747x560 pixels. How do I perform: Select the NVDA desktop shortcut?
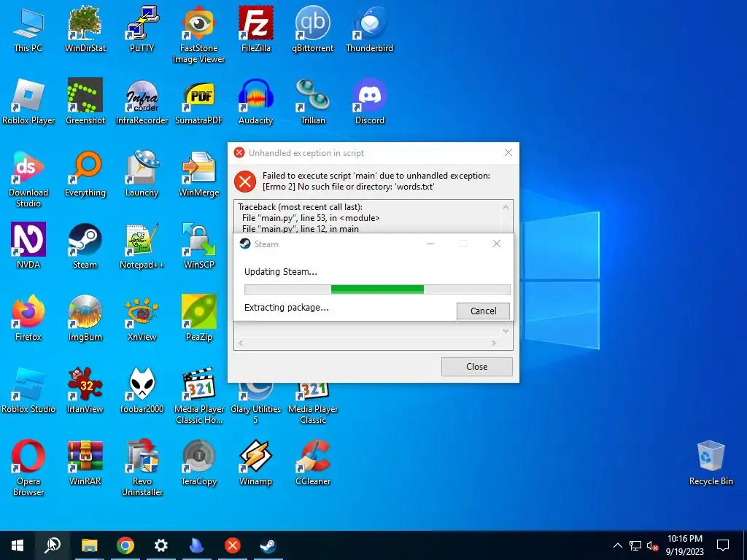point(28,246)
